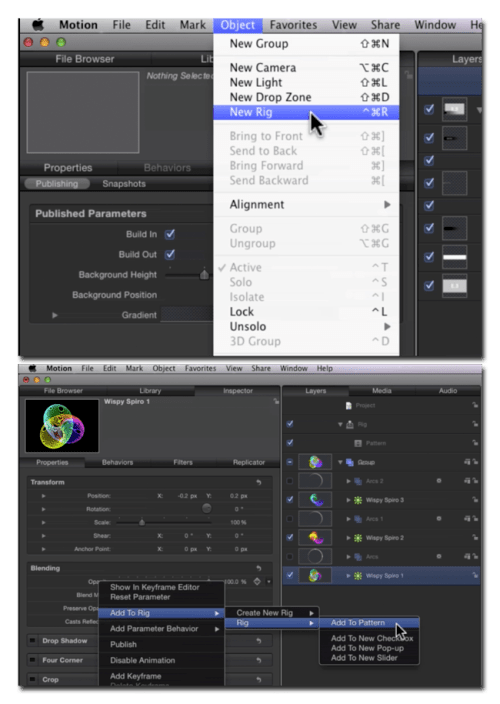The width and height of the screenshot is (500, 704).
Task: Click the Arcs 2 group icon
Action: 358,481
